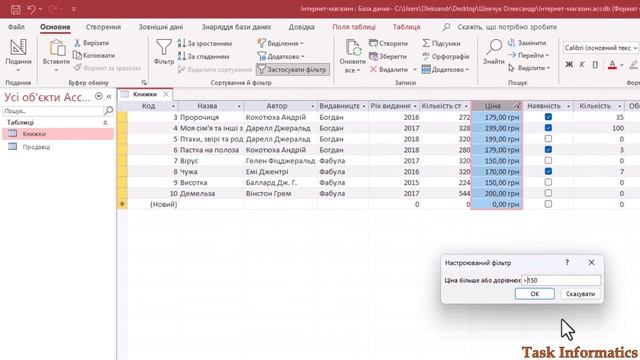Click the navigation pane search magnifier
The width and height of the screenshot is (640, 360).
click(109, 111)
